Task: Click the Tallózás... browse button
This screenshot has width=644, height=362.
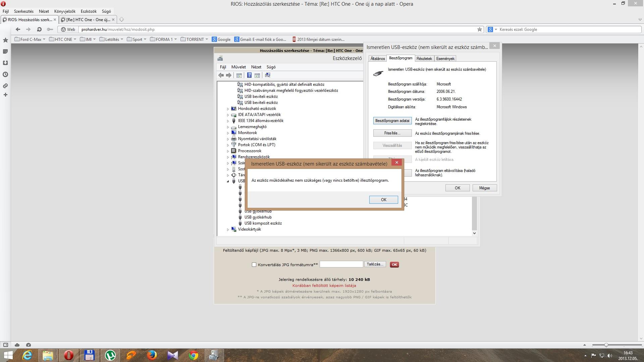Action: (375, 264)
